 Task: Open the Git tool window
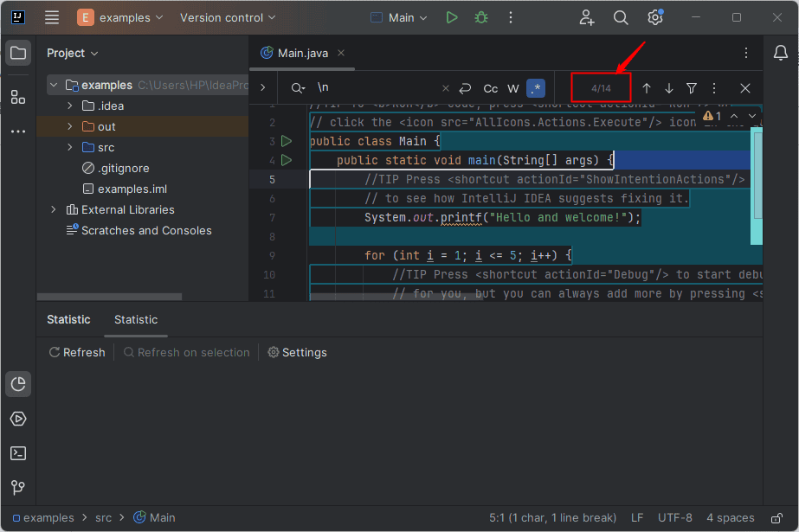coord(18,487)
